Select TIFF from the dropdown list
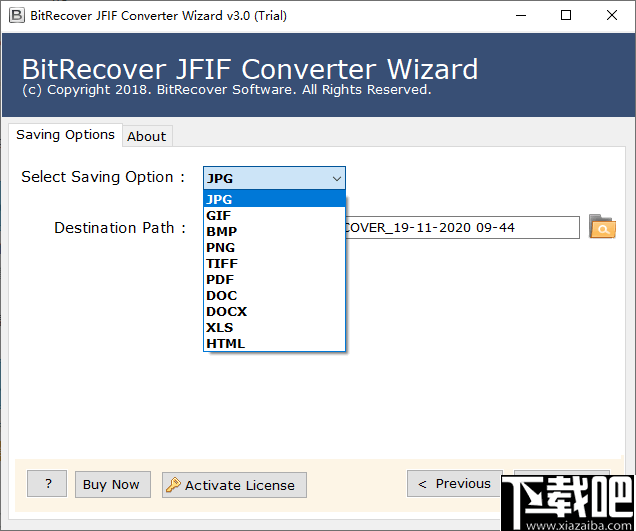This screenshot has height=531, width=636. point(274,263)
